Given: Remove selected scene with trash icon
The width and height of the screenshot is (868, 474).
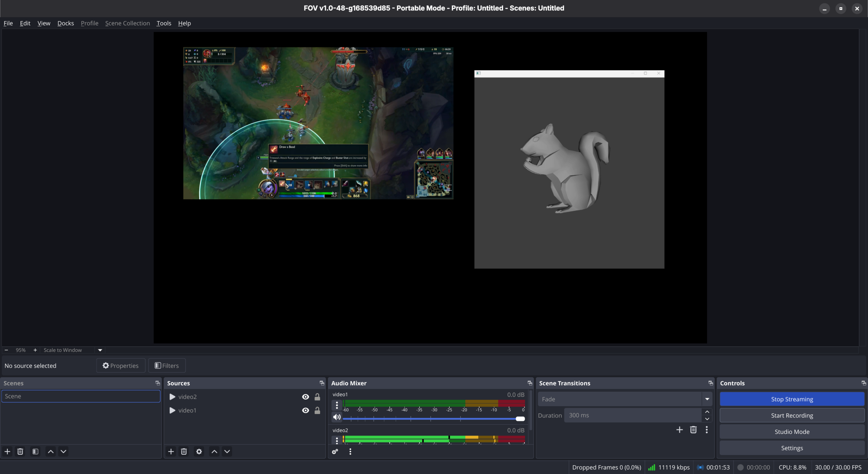Looking at the screenshot, I should click(x=20, y=451).
